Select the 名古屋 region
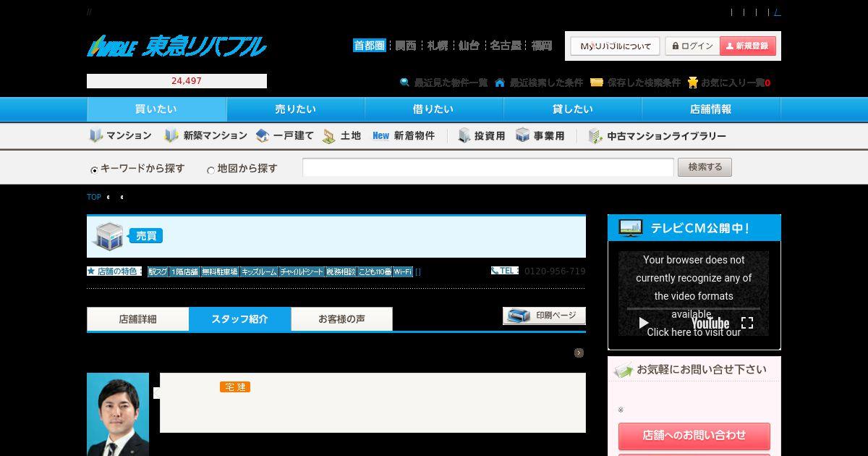 coord(506,46)
